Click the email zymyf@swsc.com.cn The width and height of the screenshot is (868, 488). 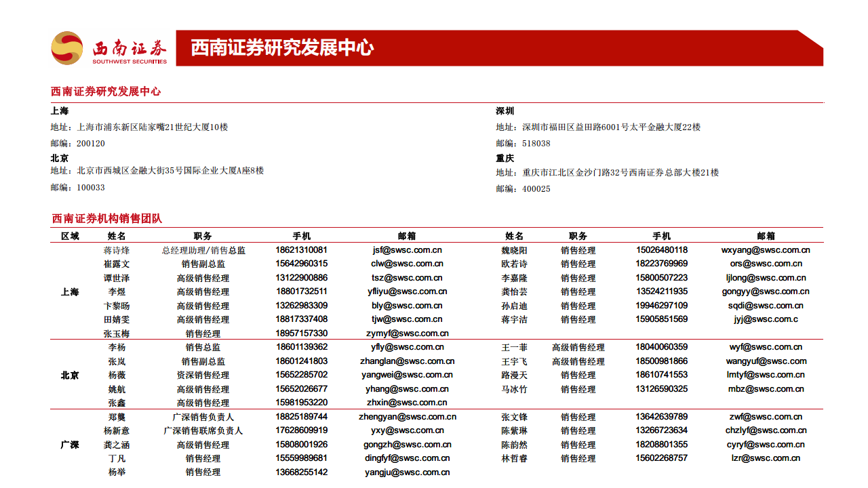coord(407,333)
